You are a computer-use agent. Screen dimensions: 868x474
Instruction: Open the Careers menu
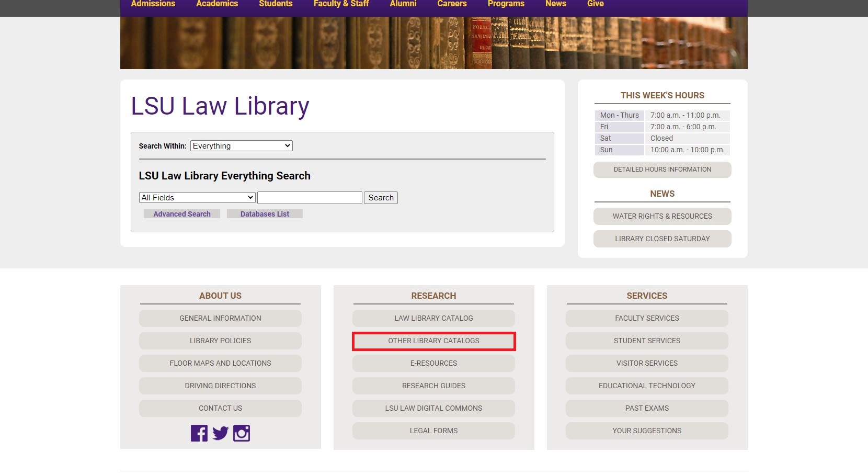(452, 4)
